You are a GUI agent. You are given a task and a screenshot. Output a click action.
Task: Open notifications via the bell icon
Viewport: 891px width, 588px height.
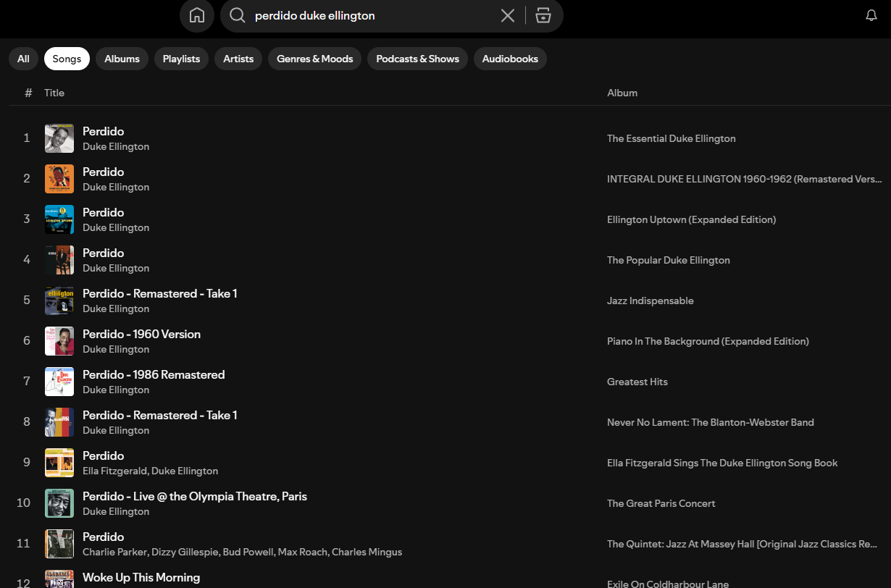[x=871, y=14]
